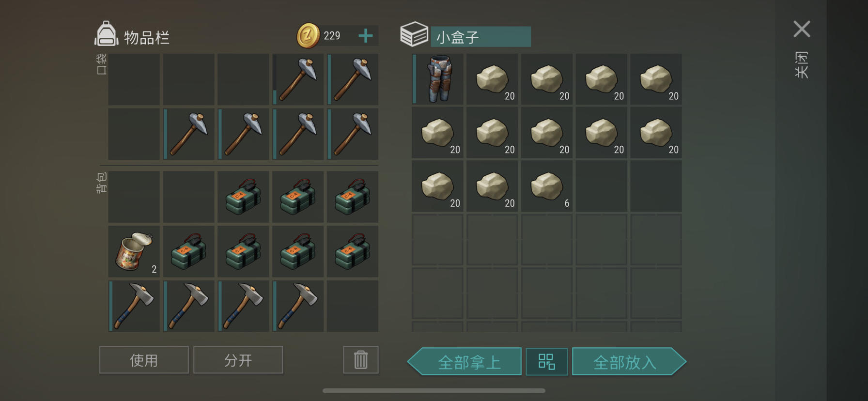Click 全部拿上 to take all items
This screenshot has width=868, height=401.
pos(465,362)
